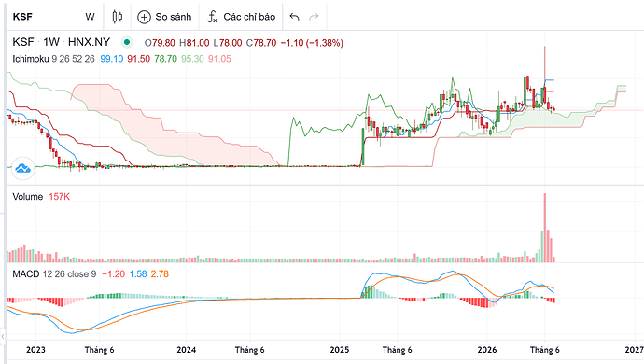Click the close price C78.70
The image size is (644, 364).
coord(261,43)
